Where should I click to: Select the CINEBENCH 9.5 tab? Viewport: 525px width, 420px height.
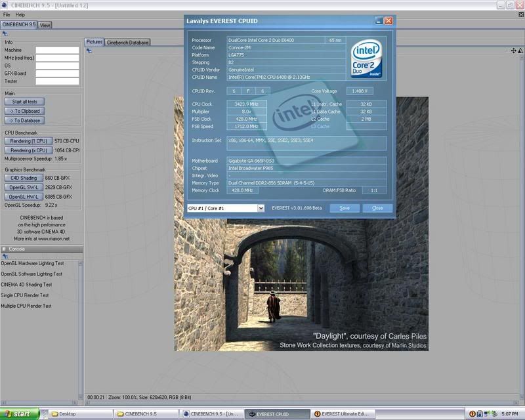(19, 24)
